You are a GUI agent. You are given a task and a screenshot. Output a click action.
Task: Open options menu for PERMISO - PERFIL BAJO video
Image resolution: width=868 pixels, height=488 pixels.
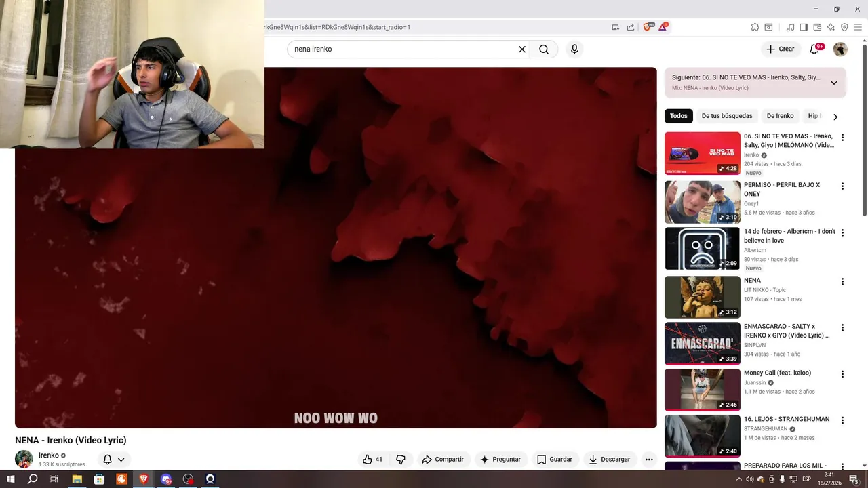pyautogui.click(x=842, y=186)
